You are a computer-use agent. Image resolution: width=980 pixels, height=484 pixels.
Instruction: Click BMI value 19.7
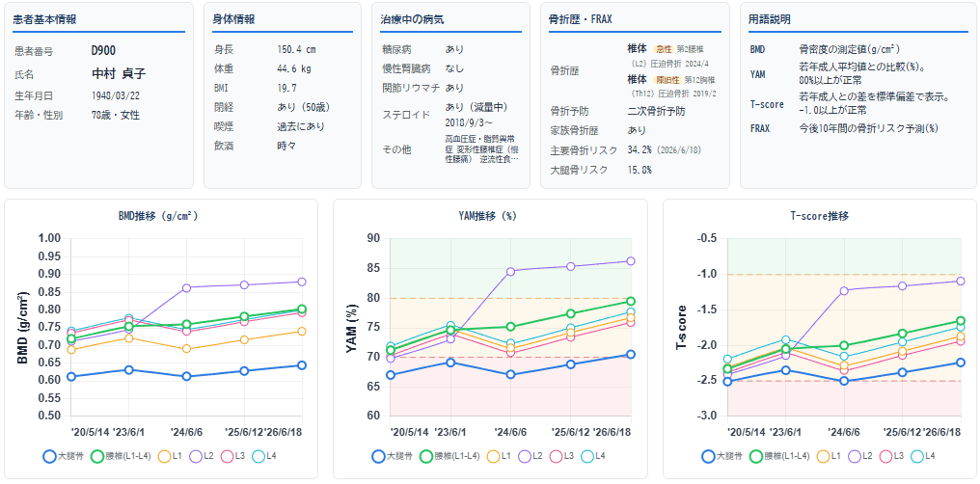pyautogui.click(x=286, y=88)
